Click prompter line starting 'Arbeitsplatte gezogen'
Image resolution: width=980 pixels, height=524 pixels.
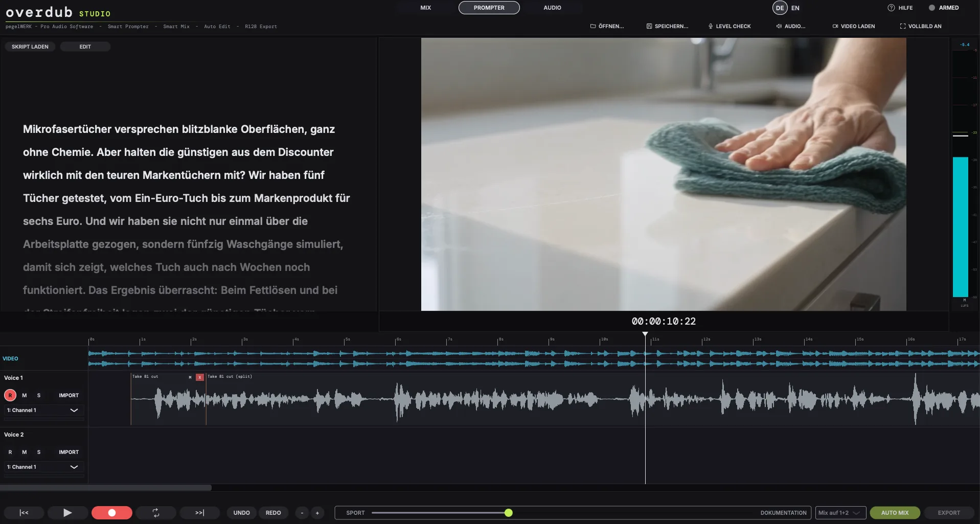click(183, 244)
